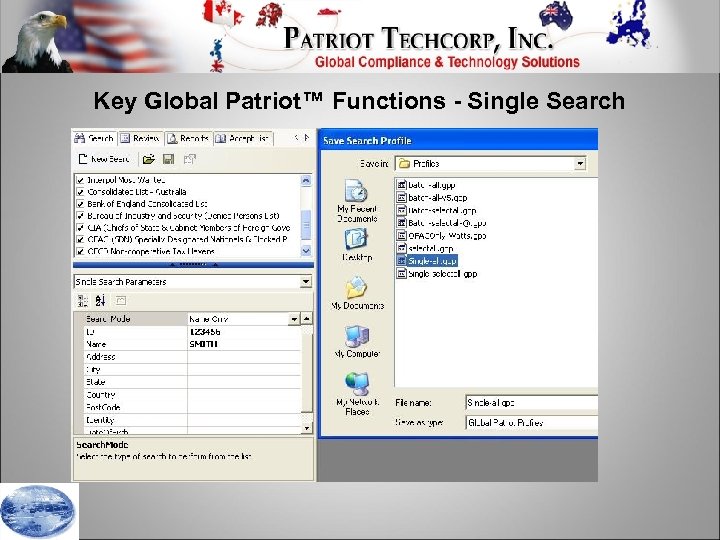
Task: Select the highlighted Single-all.gpp file
Action: pos(427,261)
